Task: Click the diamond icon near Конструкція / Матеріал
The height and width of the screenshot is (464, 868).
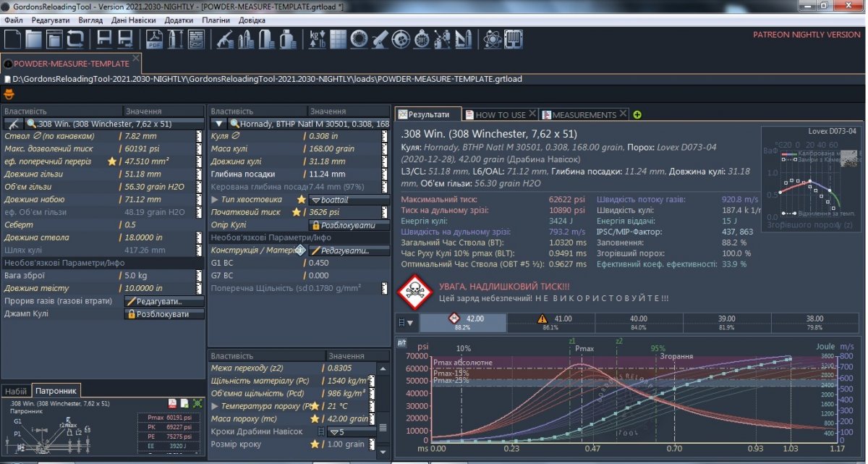Action: click(300, 250)
